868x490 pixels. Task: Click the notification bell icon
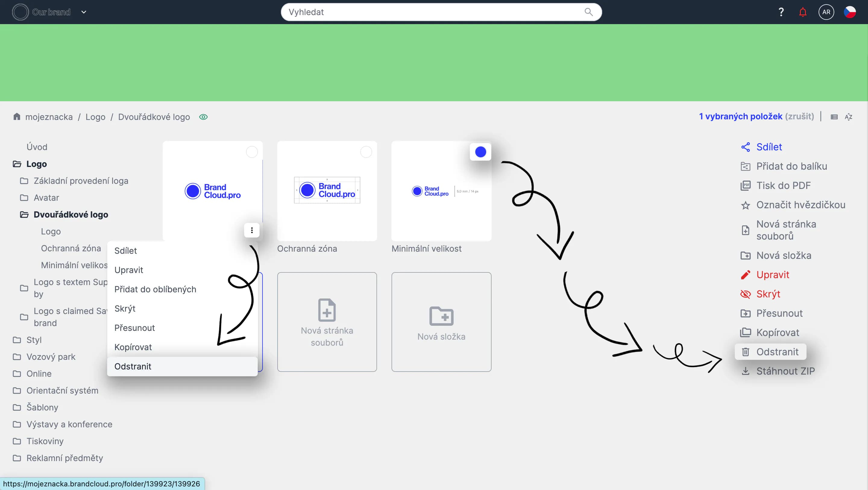click(803, 12)
